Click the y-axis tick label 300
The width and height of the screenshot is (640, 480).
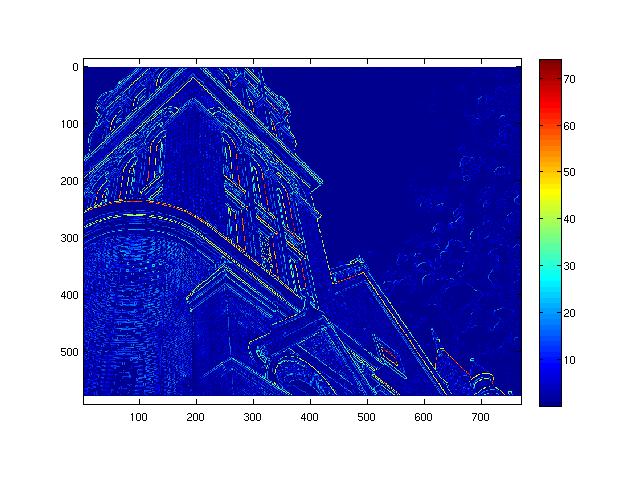69,238
